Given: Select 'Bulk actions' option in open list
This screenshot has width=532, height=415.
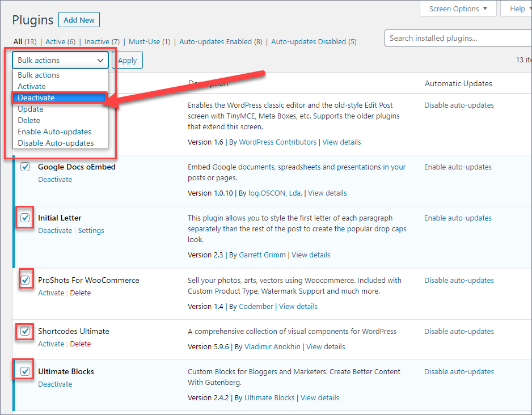Looking at the screenshot, I should 60,75.
